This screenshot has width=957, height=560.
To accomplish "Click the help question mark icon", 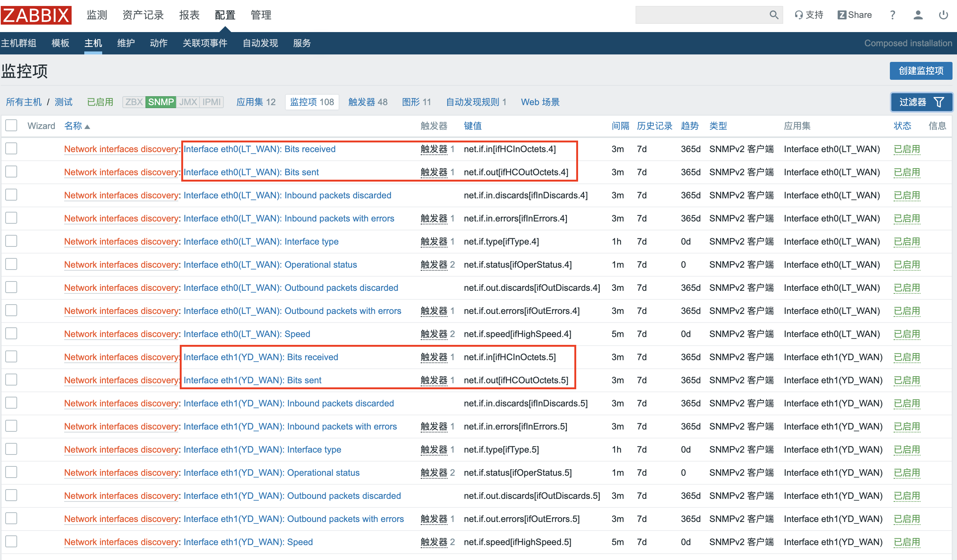I will pyautogui.click(x=892, y=15).
